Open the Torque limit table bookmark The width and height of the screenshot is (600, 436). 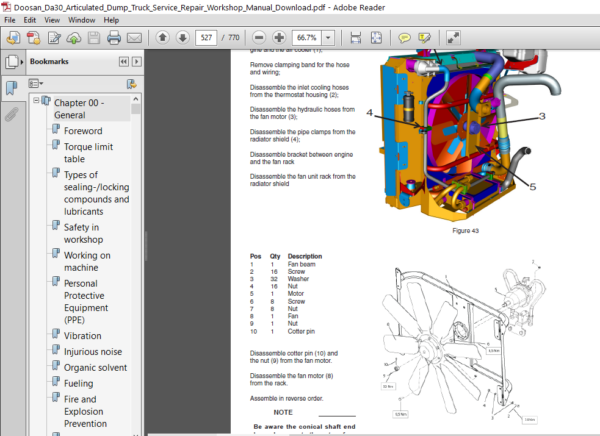[x=88, y=153]
